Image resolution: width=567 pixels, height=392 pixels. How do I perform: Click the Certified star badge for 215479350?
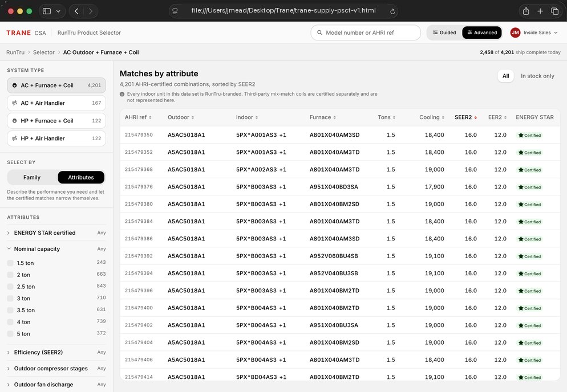(x=530, y=135)
